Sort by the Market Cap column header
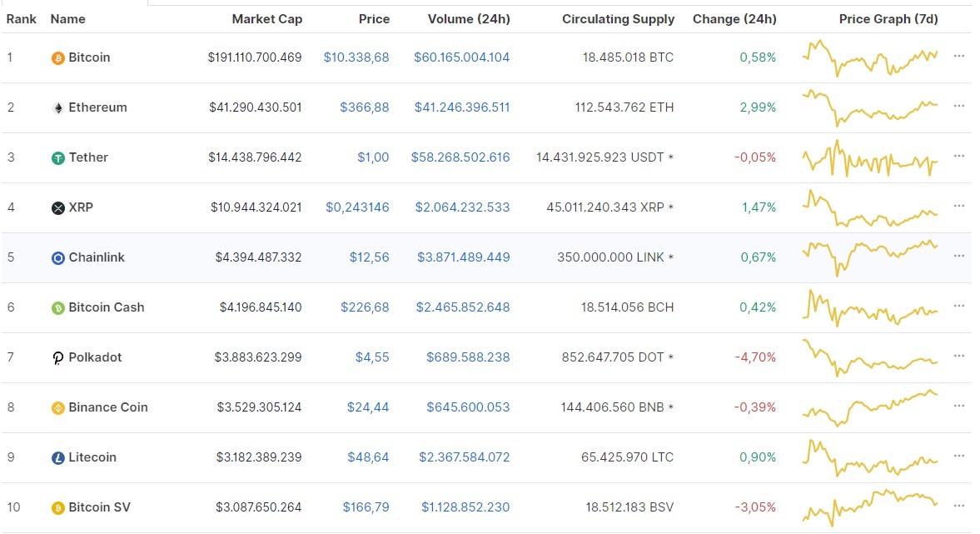The width and height of the screenshot is (980, 534). pos(266,18)
